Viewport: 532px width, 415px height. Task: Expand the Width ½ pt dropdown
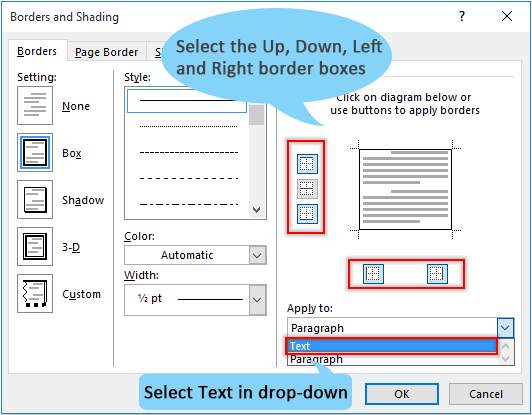click(195, 300)
